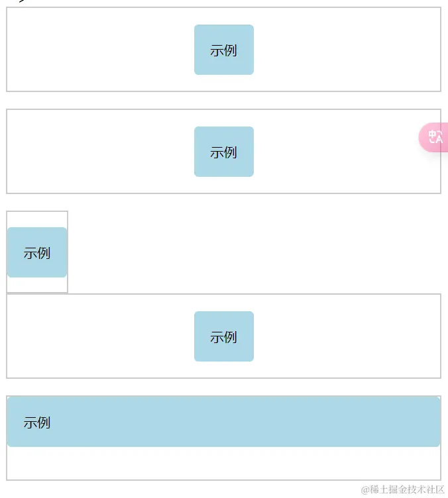The image size is (448, 498).
Task: Click blank space left of fourth container's 示例 box
Action: (x=101, y=336)
